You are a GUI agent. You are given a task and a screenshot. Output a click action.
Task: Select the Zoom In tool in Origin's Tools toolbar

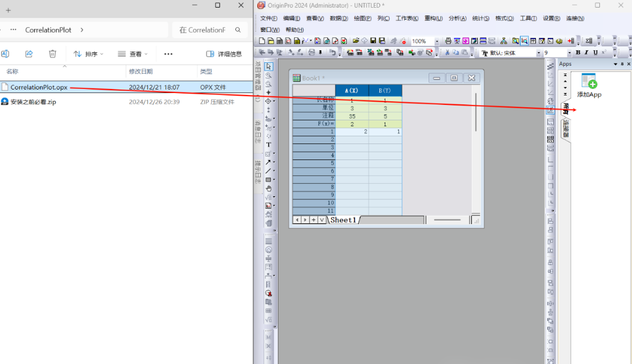pos(269,75)
